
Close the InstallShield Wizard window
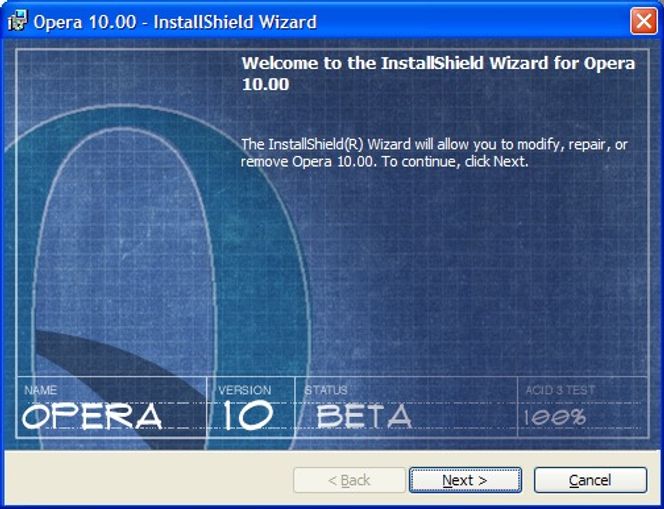(644, 21)
